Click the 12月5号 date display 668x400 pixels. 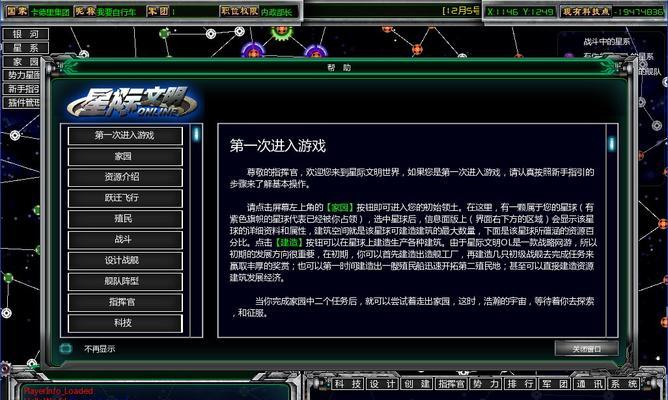pos(461,11)
